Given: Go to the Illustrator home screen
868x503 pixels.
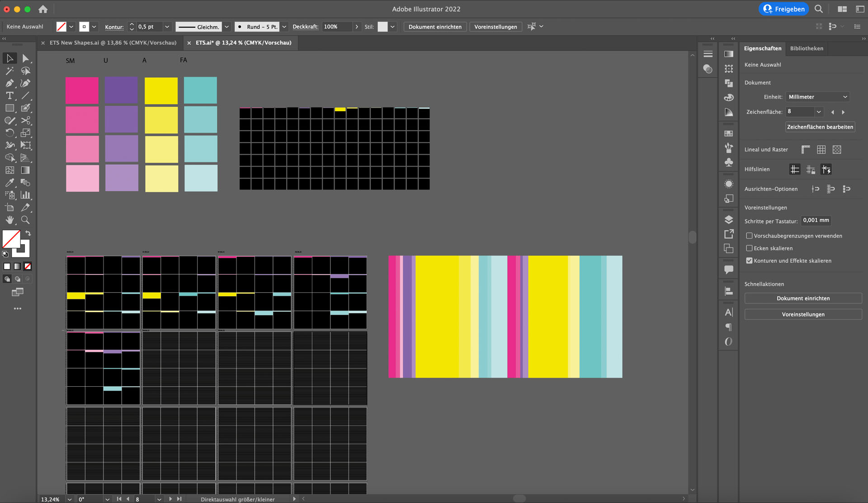Looking at the screenshot, I should (43, 9).
